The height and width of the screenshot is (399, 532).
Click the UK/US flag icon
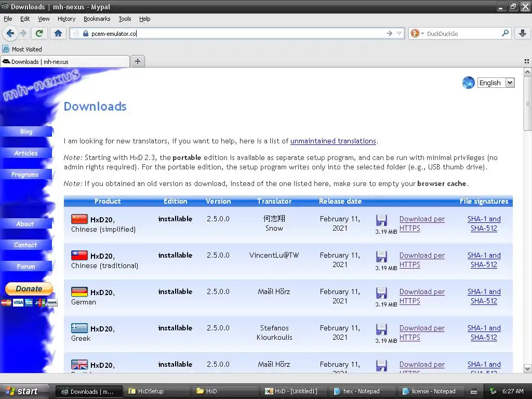point(79,364)
